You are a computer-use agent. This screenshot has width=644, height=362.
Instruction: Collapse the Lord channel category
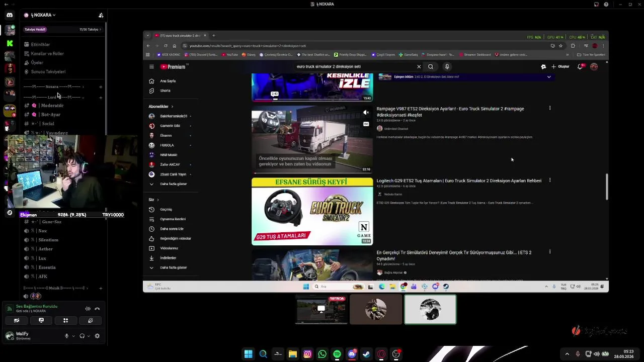53,97
